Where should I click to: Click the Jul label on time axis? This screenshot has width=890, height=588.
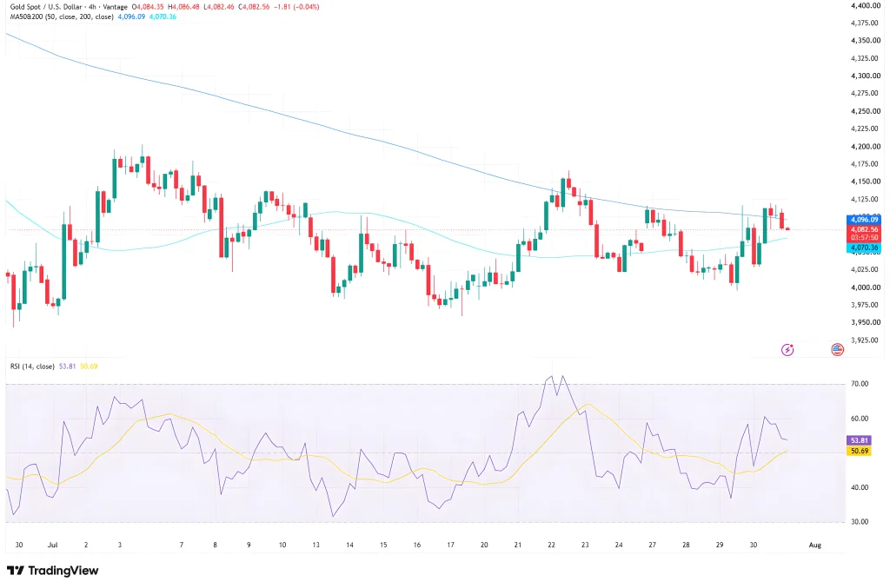click(53, 545)
